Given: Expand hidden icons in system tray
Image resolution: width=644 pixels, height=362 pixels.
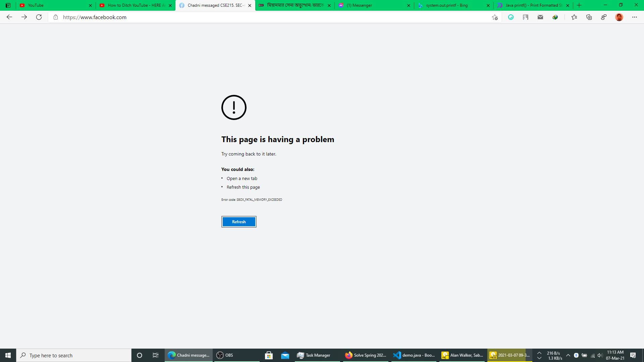Looking at the screenshot, I should (x=568, y=355).
